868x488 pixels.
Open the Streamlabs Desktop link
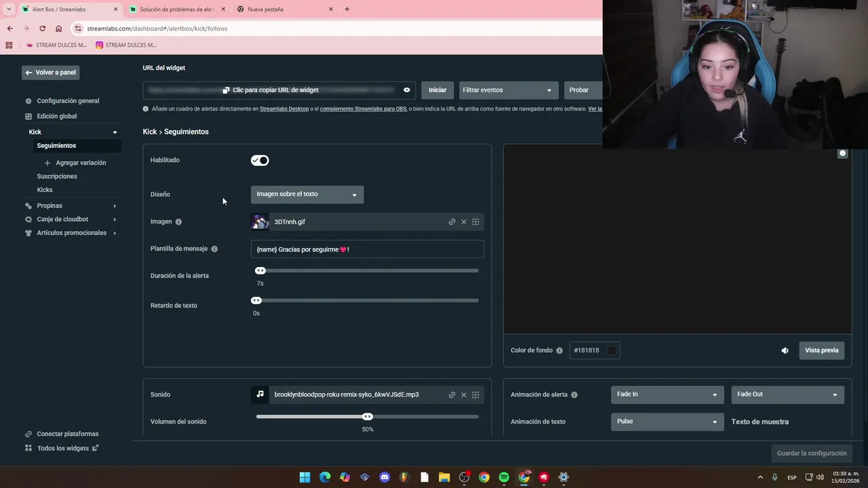click(x=284, y=108)
